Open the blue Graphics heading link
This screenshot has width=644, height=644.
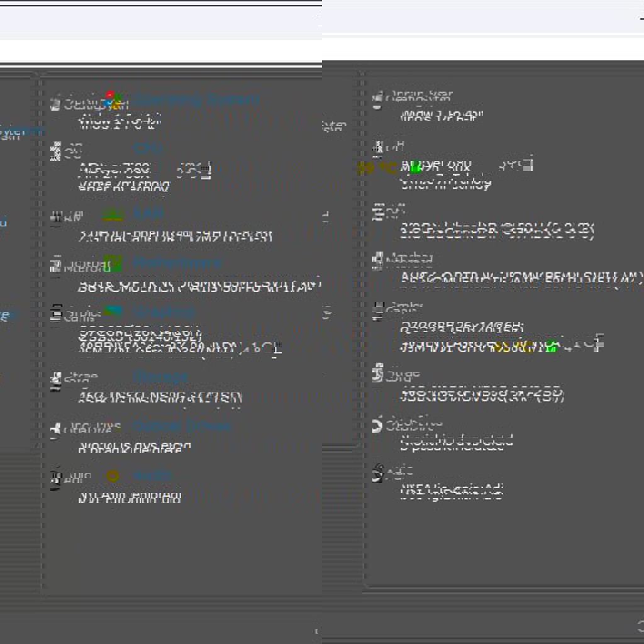164,312
